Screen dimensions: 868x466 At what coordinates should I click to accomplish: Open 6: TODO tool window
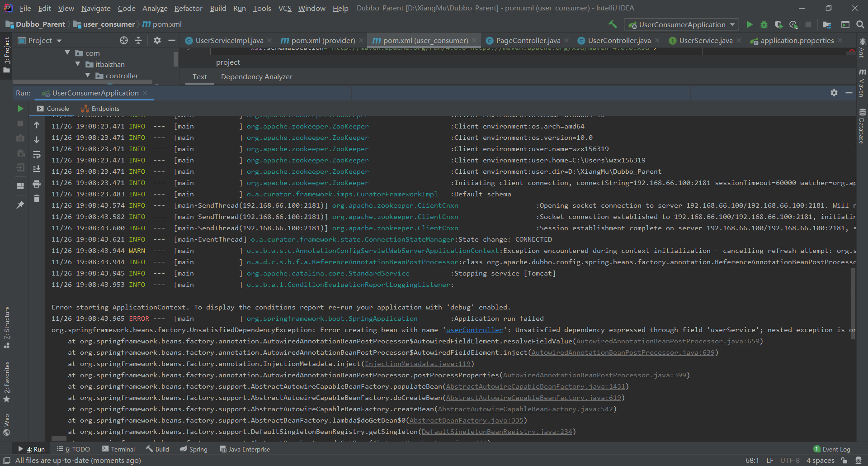click(x=73, y=449)
